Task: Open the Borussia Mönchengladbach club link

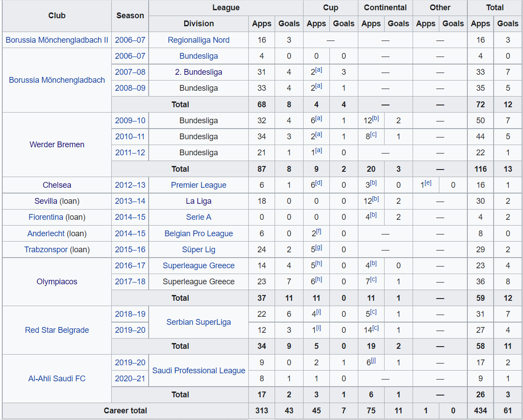Action: pyautogui.click(x=57, y=80)
